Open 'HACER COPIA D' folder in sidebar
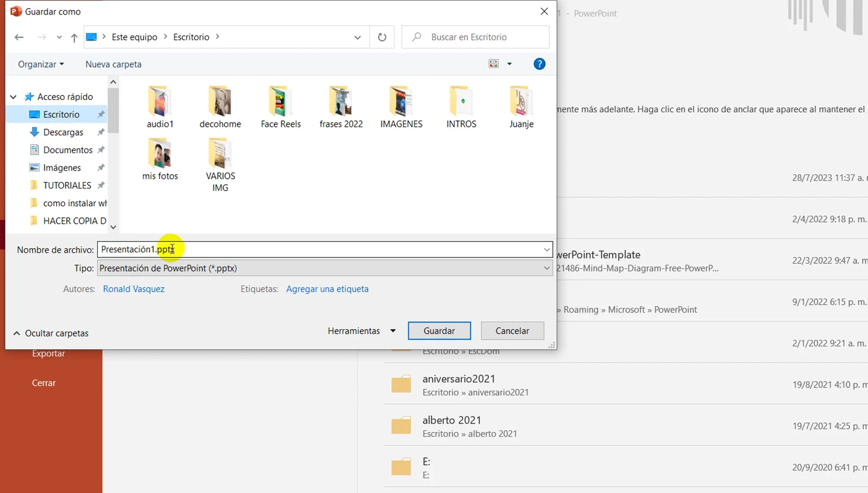 coord(75,221)
